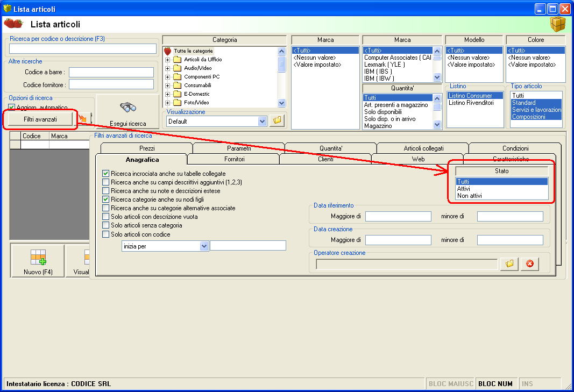The height and width of the screenshot is (392, 574).
Task: Check Solo articoli senza categoria
Action: point(106,225)
